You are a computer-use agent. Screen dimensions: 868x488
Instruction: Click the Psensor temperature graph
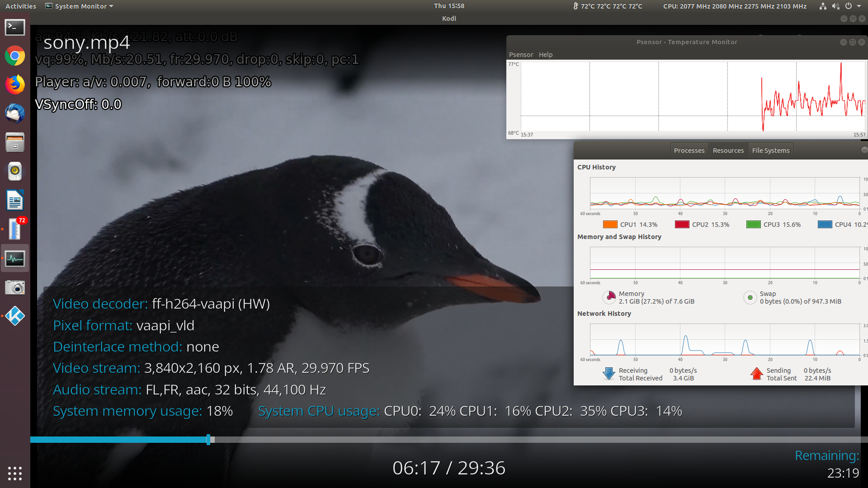(693, 97)
